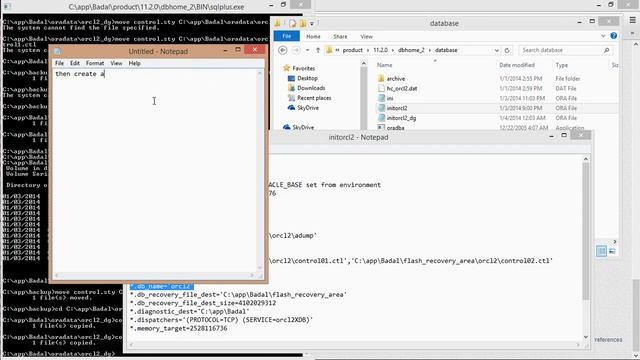Click scroll down arrow in initorcl2 Notepad
Viewport: 640px width, 360px height.
(x=586, y=337)
